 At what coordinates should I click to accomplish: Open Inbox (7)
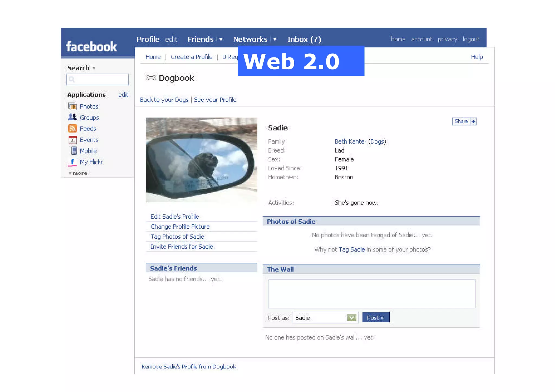pos(304,40)
